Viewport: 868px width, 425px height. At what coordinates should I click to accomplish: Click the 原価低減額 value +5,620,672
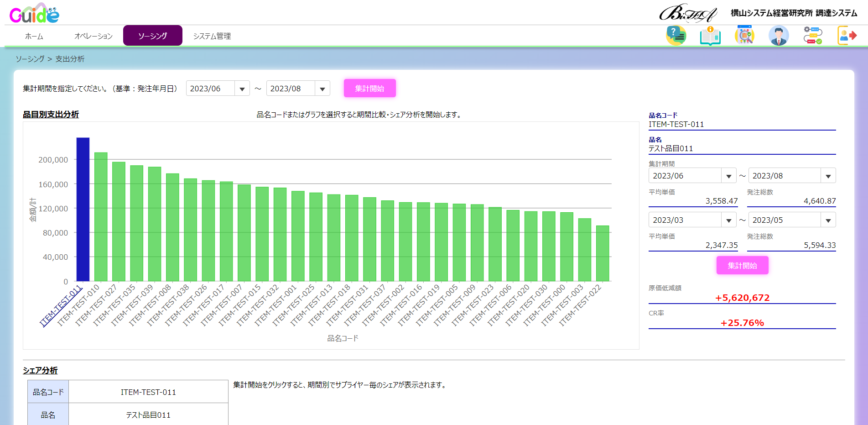pyautogui.click(x=742, y=298)
